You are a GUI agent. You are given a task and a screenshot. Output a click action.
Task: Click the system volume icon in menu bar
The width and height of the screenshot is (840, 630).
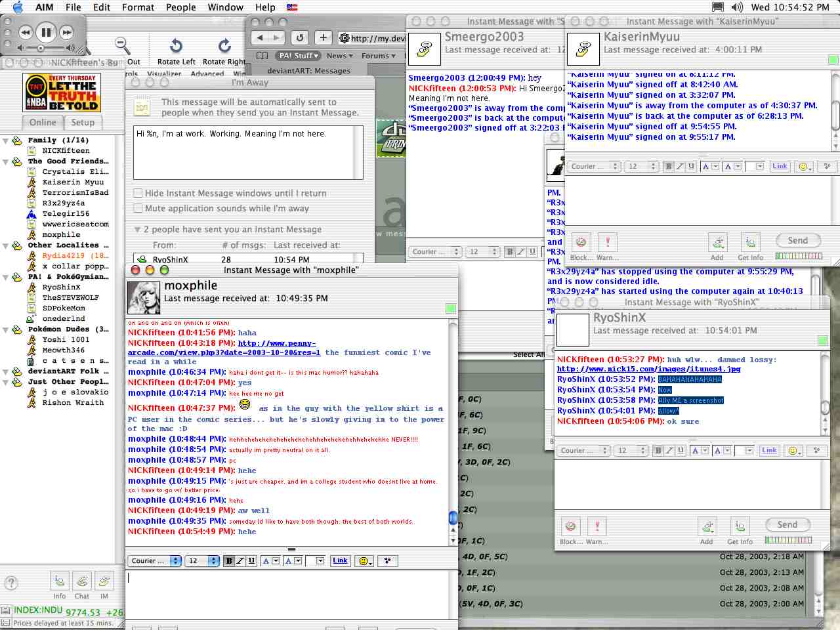click(737, 7)
